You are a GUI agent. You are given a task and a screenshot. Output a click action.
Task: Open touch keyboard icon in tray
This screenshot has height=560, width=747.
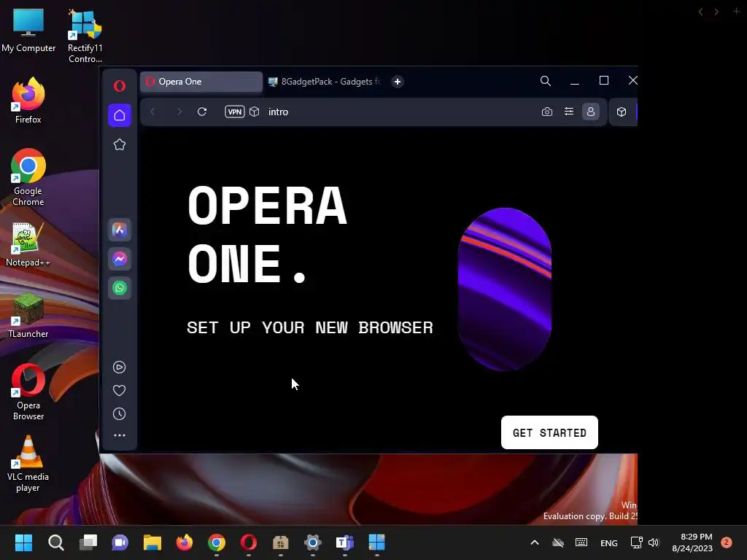point(581,542)
